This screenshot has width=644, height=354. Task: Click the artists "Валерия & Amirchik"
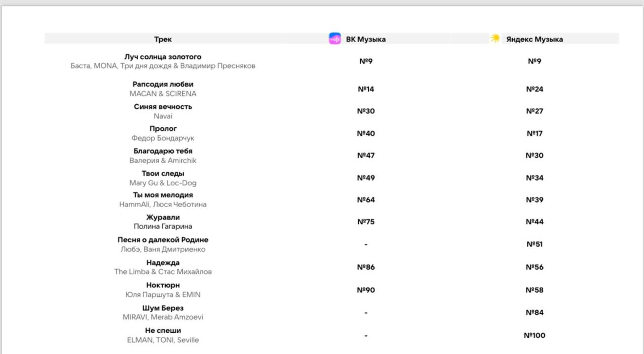click(x=163, y=161)
